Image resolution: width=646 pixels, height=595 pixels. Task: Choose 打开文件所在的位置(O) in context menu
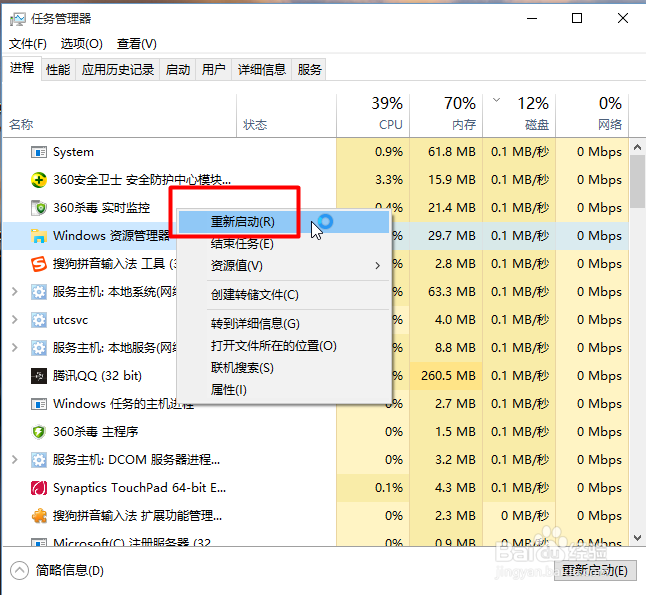click(x=284, y=346)
